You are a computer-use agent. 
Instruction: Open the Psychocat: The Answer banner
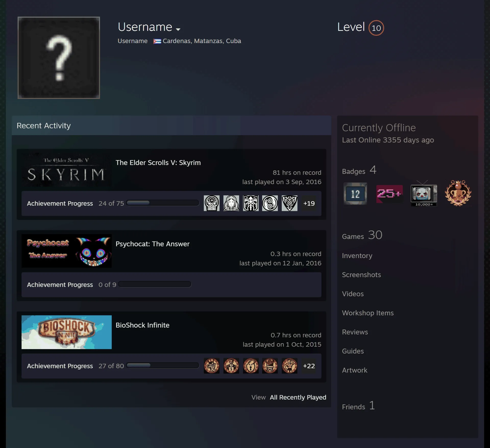67,251
